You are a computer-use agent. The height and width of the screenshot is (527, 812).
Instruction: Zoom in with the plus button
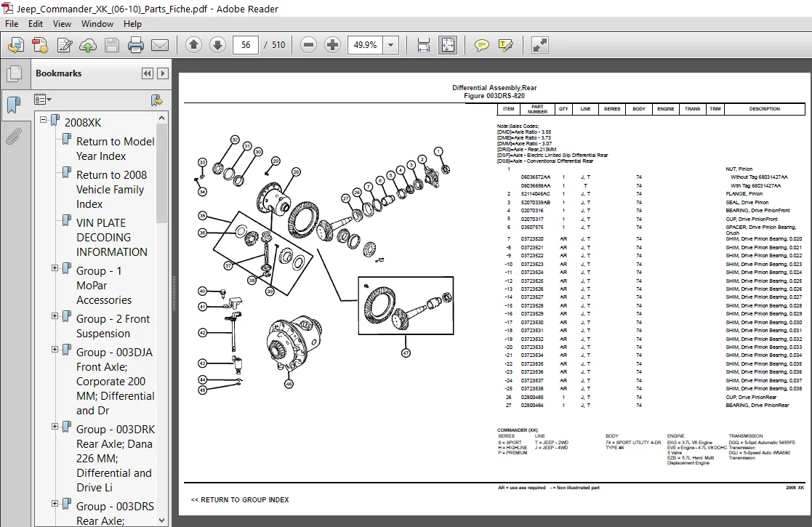(332, 45)
